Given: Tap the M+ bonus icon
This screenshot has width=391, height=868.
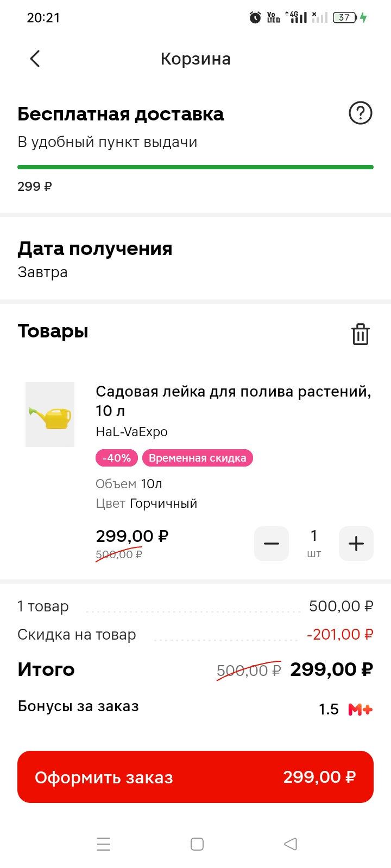Looking at the screenshot, I should [361, 709].
